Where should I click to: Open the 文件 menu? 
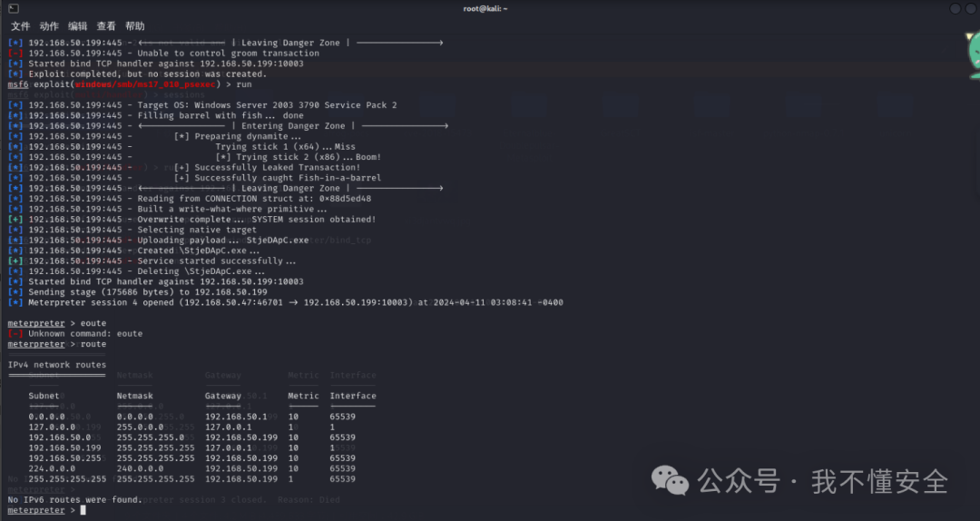point(20,26)
